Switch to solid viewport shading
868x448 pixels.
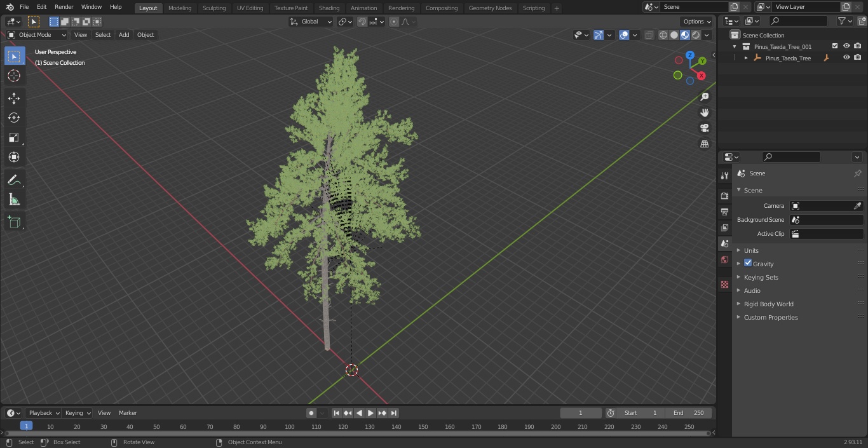pos(674,35)
